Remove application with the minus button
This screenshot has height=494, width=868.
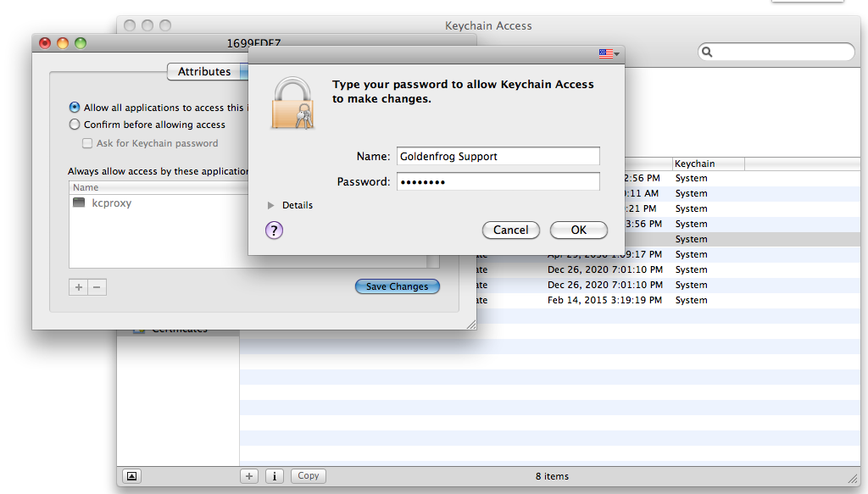[x=97, y=287]
